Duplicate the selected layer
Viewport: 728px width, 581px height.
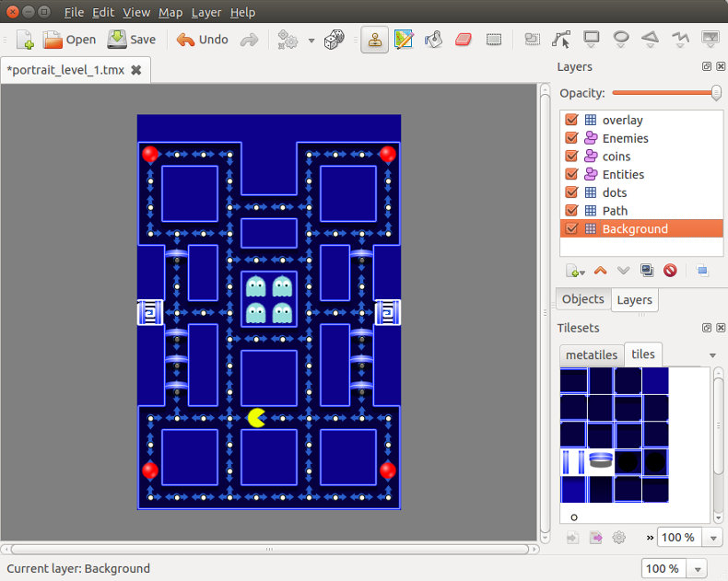(647, 271)
